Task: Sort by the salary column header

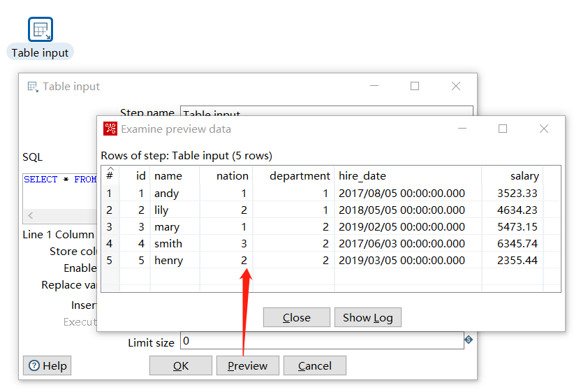Action: [x=512, y=176]
